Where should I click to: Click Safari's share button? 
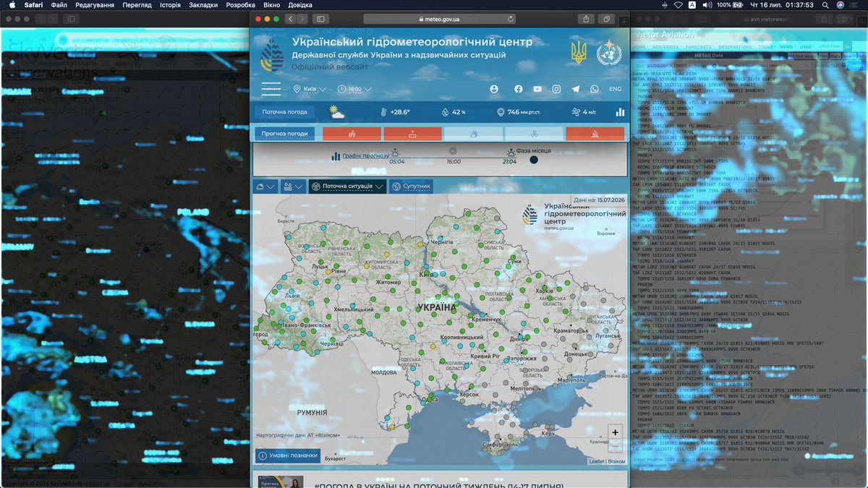click(585, 19)
